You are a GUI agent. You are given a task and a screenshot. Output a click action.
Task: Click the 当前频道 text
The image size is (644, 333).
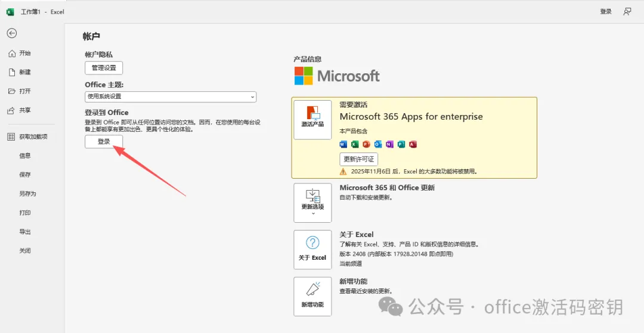(x=351, y=264)
